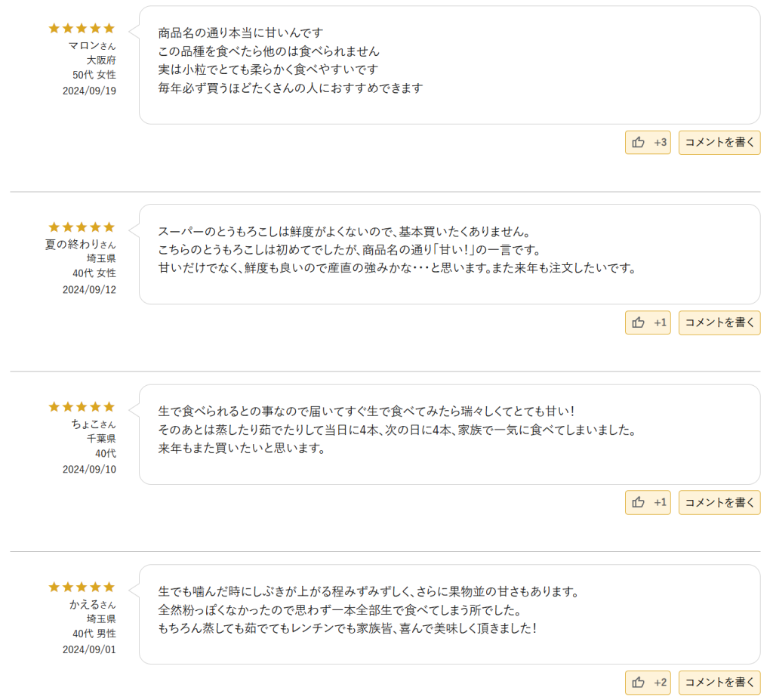Click the review bubble about スーパーのとうもろこし
This screenshot has height=700, width=773.
pos(450,254)
